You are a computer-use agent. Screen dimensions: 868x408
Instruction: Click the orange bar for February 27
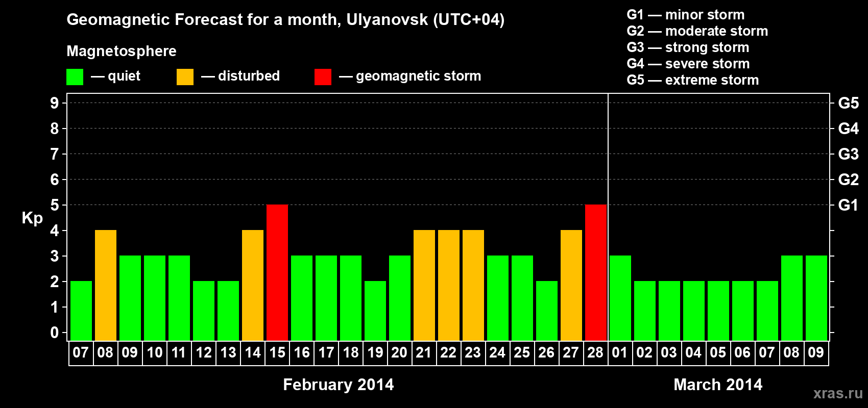[571, 285]
